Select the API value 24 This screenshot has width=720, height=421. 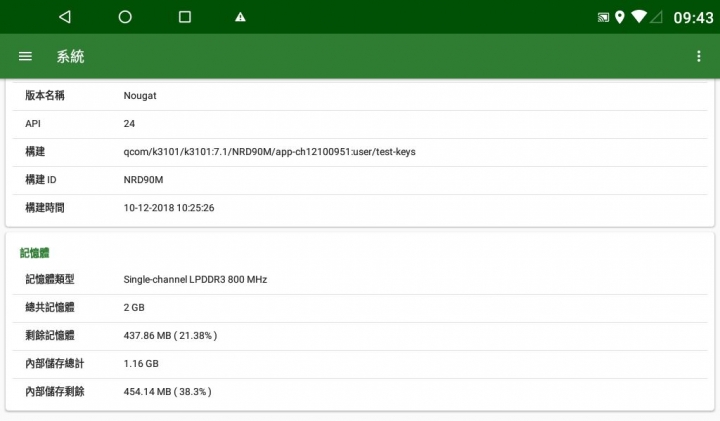(x=129, y=123)
